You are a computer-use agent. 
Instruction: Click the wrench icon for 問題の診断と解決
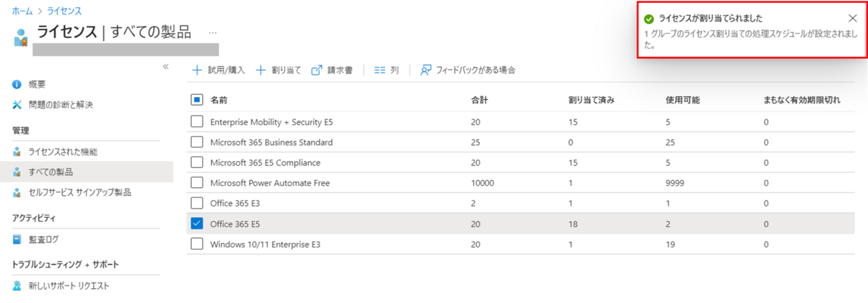pos(17,105)
